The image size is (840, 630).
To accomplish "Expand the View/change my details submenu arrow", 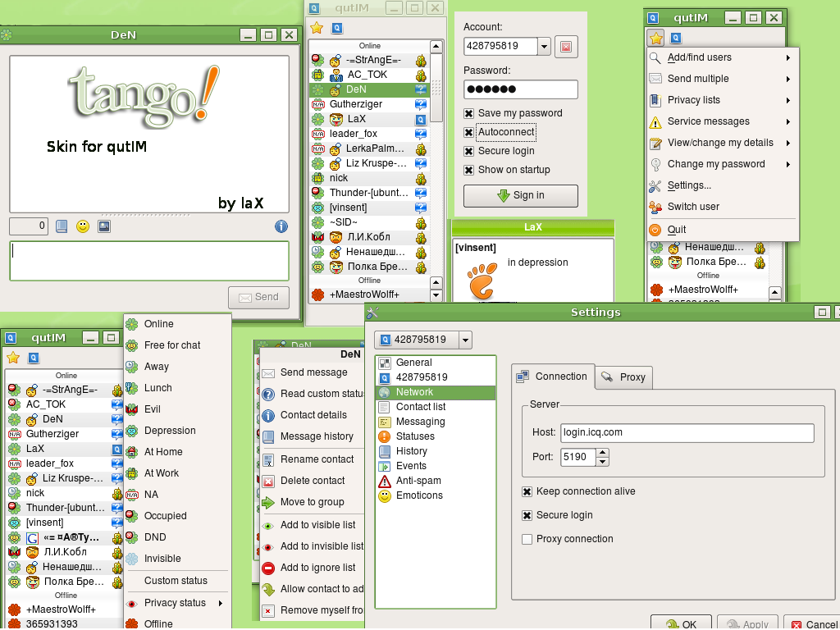I will click(788, 143).
